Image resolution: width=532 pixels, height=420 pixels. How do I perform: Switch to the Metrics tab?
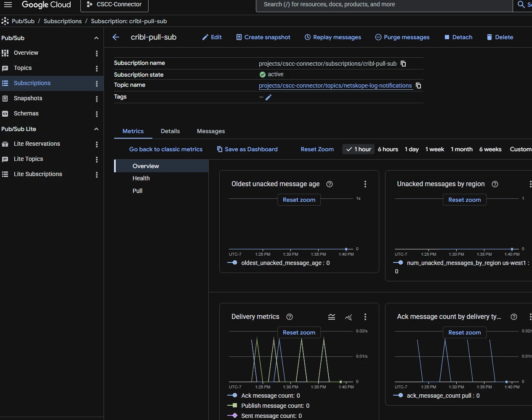click(x=133, y=131)
